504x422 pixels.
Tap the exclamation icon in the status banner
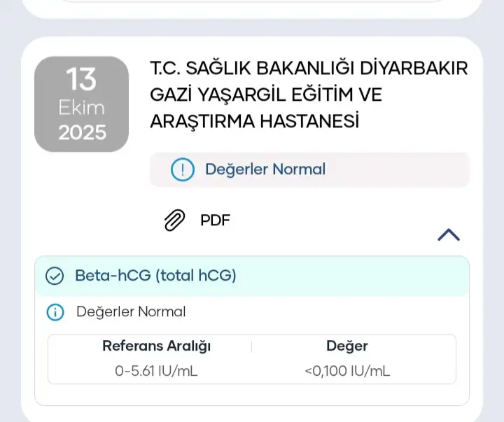coord(182,169)
